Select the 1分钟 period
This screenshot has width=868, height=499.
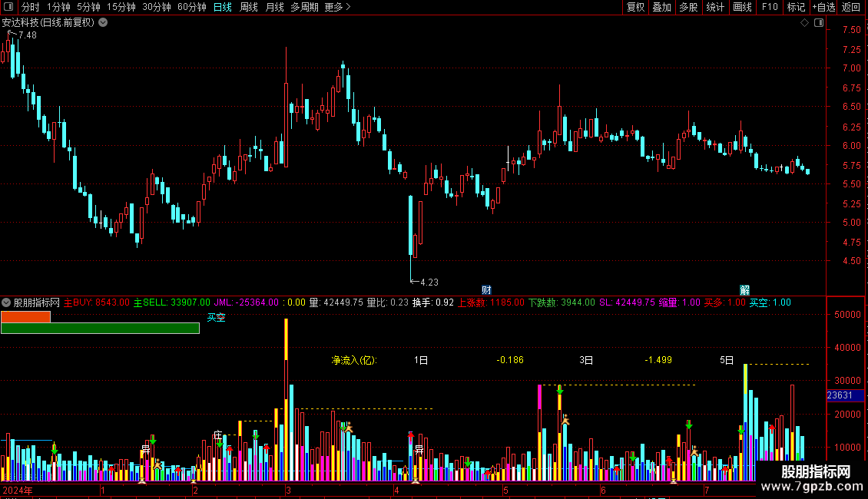point(58,7)
